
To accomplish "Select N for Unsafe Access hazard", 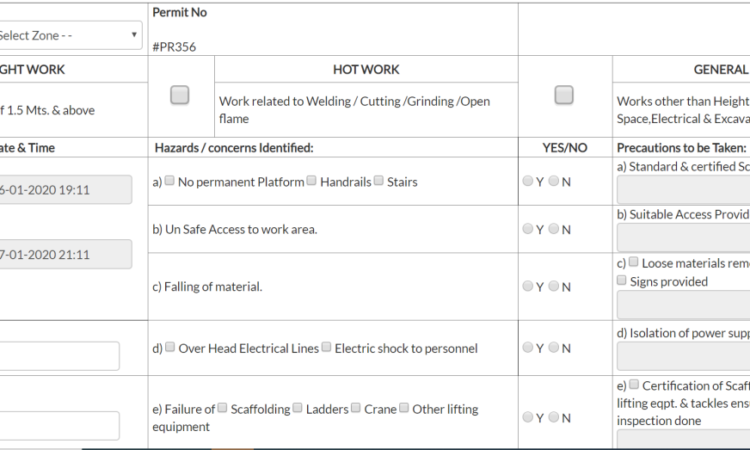I will tap(553, 229).
